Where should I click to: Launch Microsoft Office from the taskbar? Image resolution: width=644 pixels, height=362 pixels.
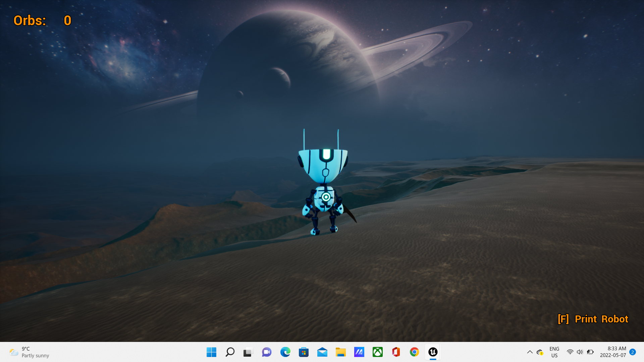[396, 352]
